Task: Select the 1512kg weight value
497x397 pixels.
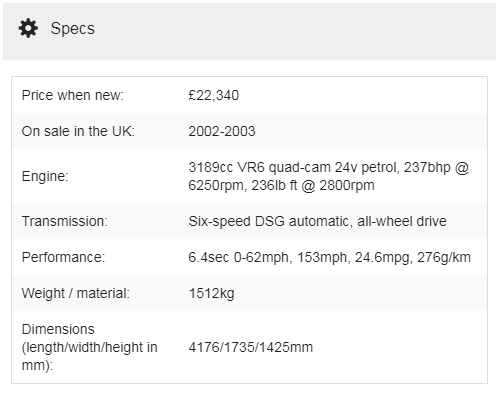Action: [212, 294]
